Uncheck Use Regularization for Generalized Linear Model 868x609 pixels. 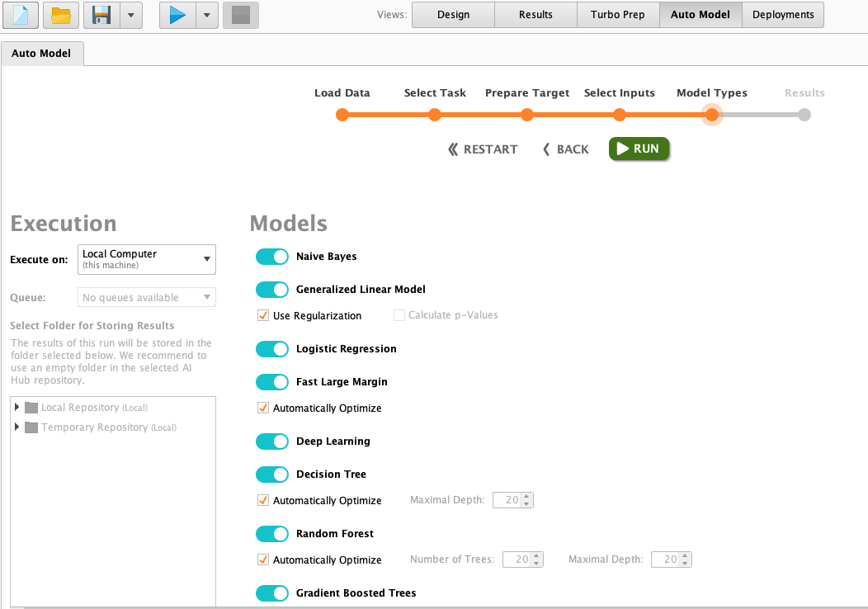(262, 315)
